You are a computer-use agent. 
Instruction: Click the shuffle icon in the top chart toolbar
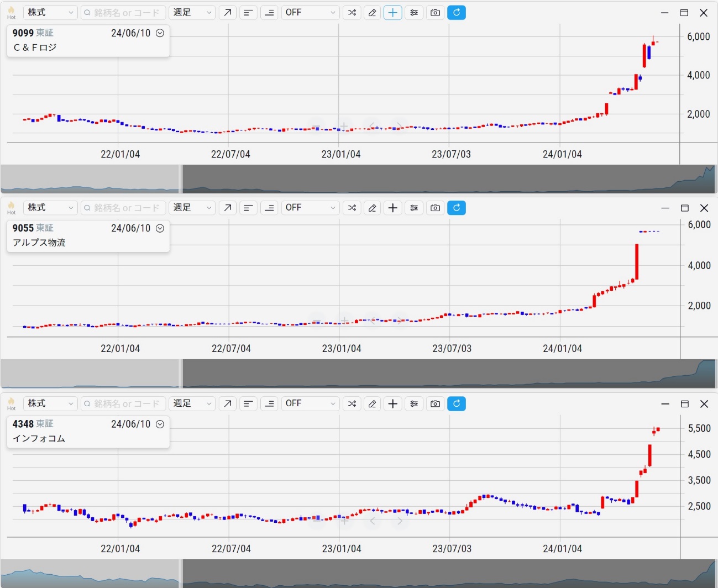pyautogui.click(x=352, y=13)
